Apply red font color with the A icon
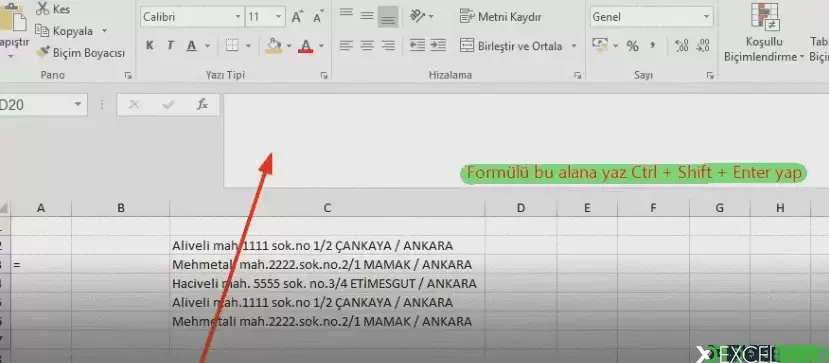 click(x=306, y=46)
